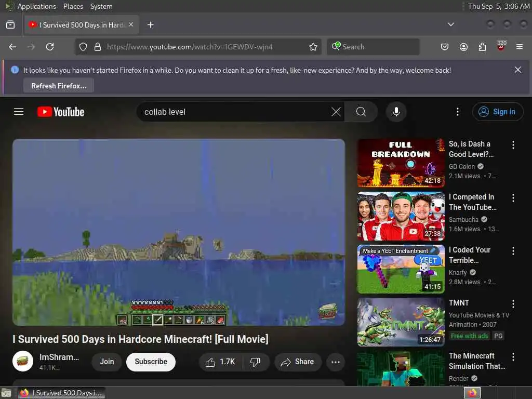This screenshot has width=532, height=399.
Task: Click the Refresh Firefox... button
Action: tap(59, 86)
